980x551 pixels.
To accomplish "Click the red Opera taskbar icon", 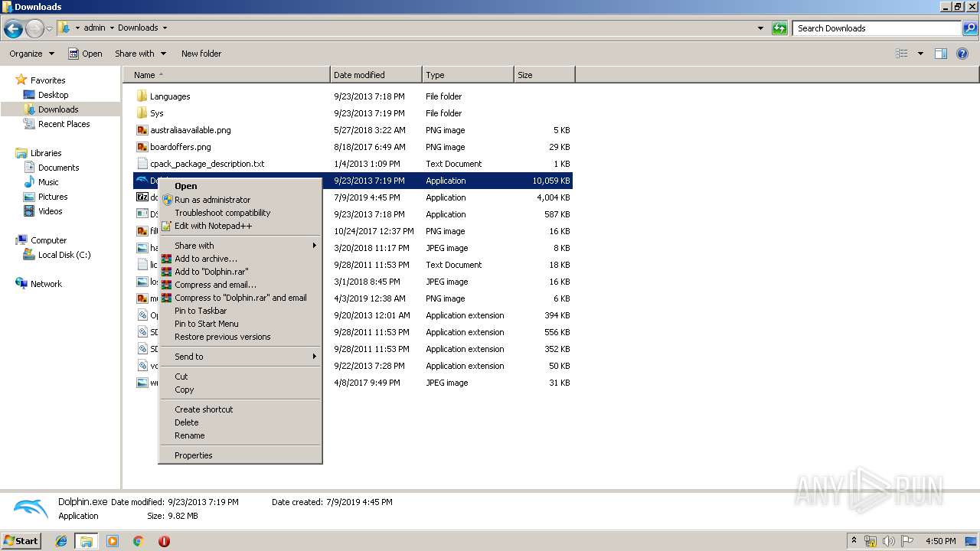I will point(164,541).
